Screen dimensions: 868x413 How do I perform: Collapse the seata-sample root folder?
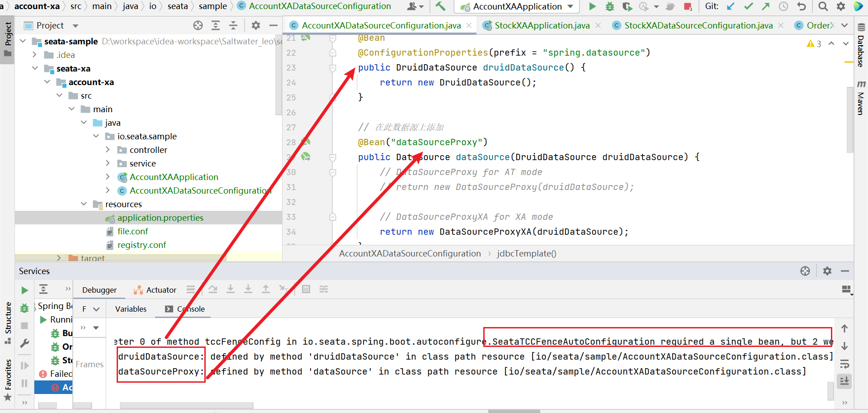point(23,41)
